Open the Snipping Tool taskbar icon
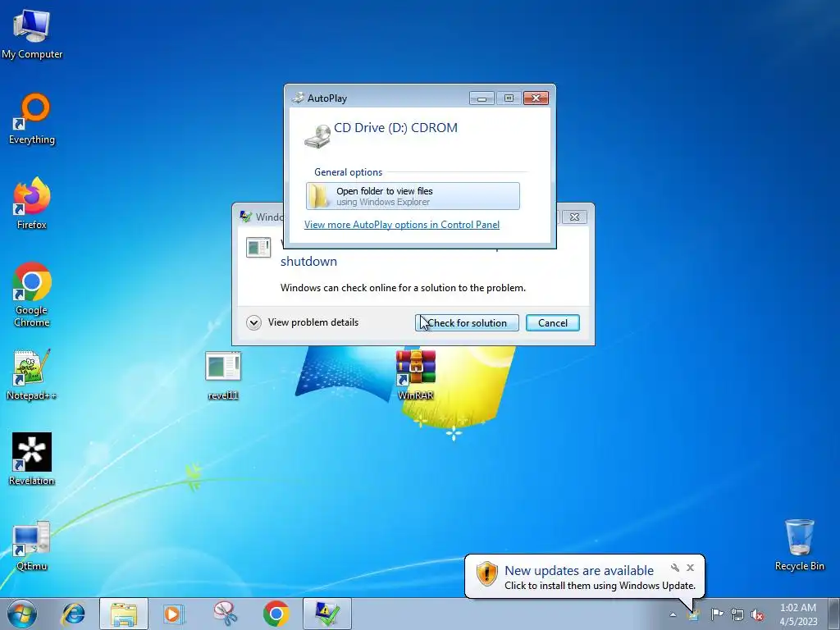This screenshot has height=630, width=840. pyautogui.click(x=225, y=614)
